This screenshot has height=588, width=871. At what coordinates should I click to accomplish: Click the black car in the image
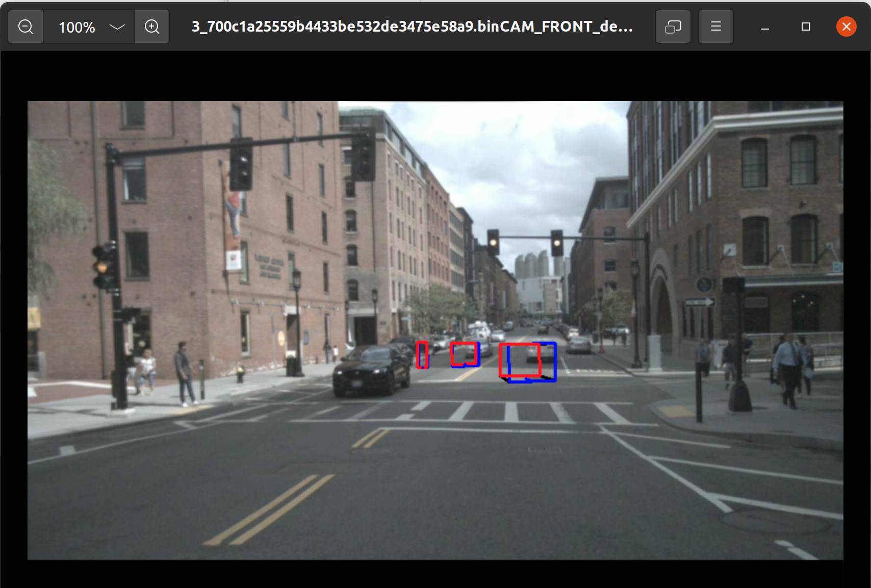pos(371,371)
